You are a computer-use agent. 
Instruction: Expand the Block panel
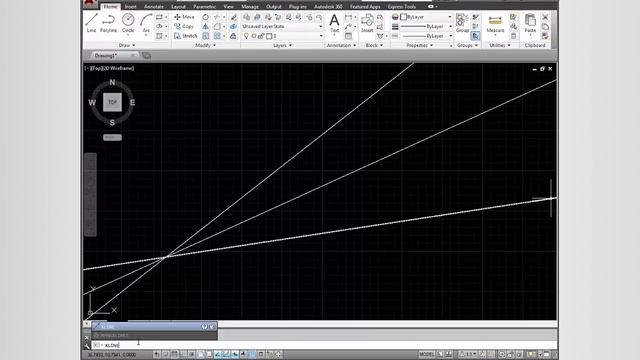[374, 45]
